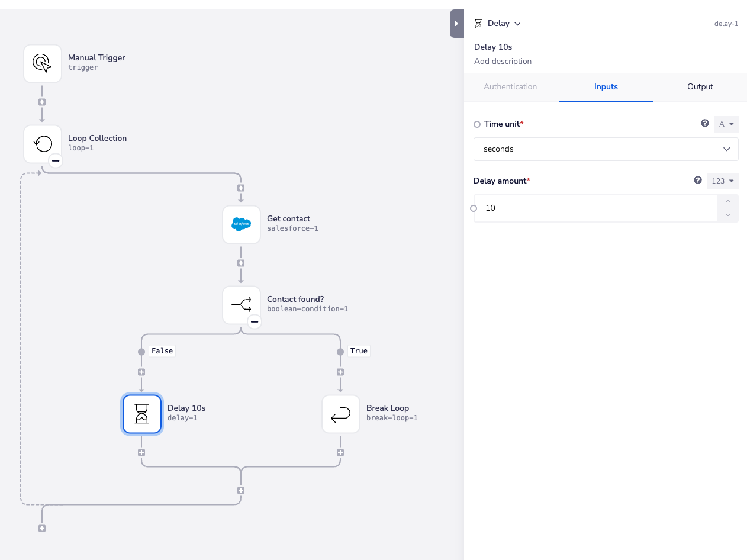Viewport: 747px width, 560px height.
Task: Collapse the Contact found? branches
Action: [x=255, y=321]
